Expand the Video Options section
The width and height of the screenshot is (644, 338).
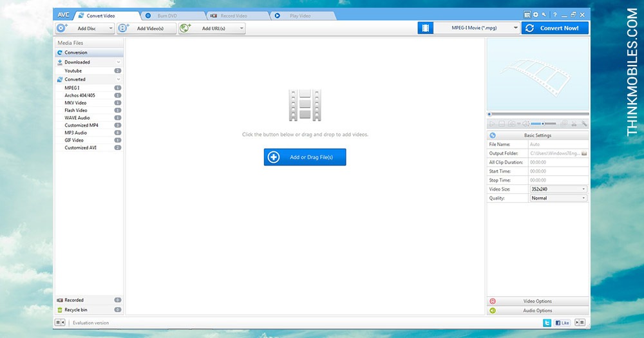coord(538,301)
